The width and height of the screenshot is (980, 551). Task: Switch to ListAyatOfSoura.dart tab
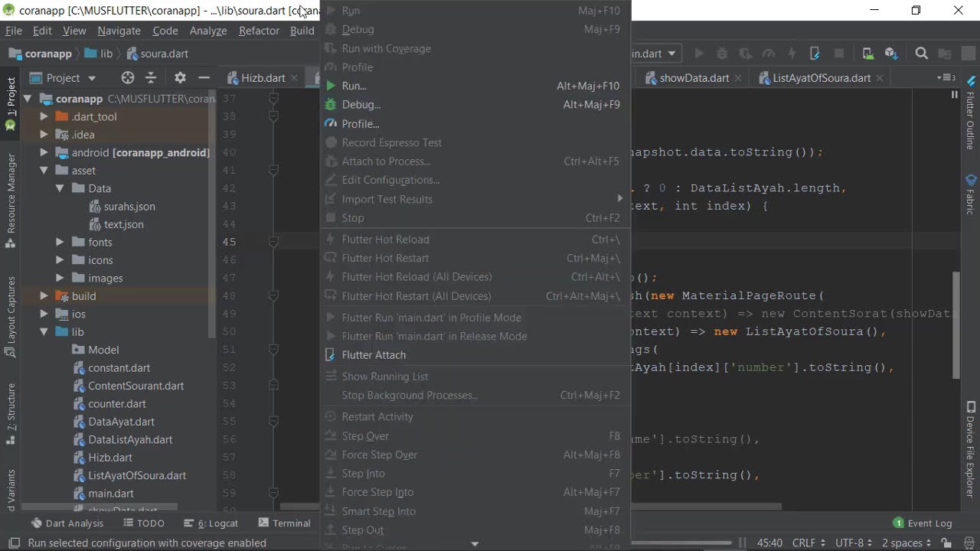click(821, 78)
